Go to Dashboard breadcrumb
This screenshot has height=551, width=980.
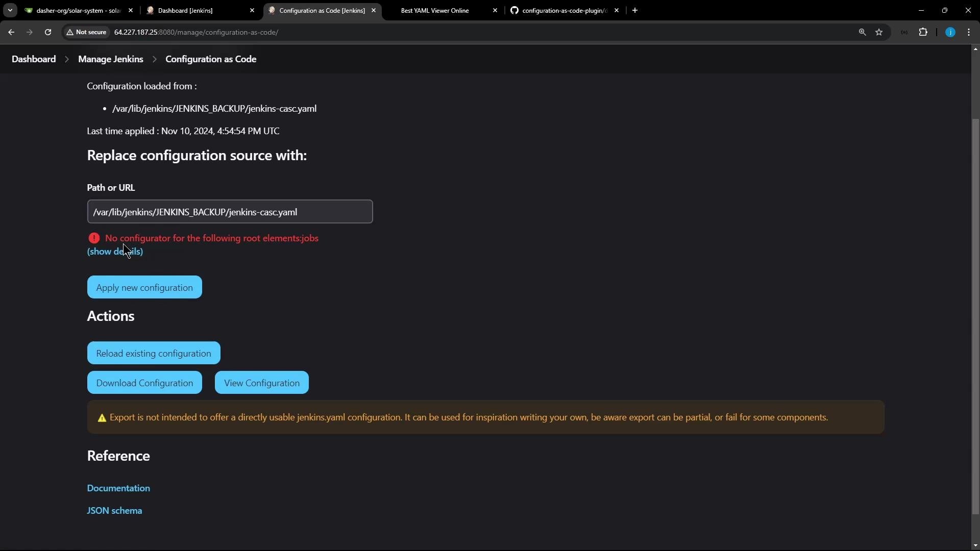tap(34, 59)
